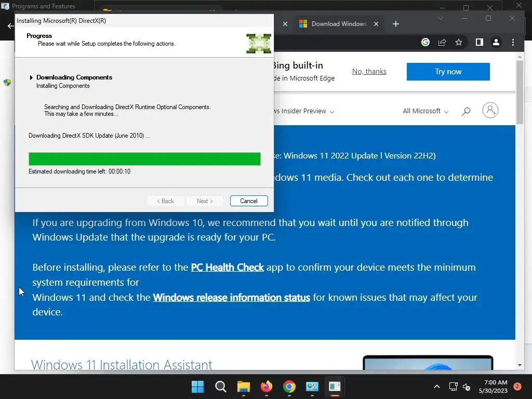
Task: Open DirectX installer taskbar icon
Action: tap(335, 387)
